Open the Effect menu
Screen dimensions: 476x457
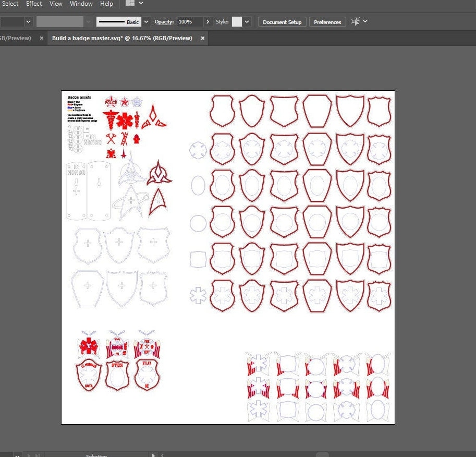(x=33, y=4)
